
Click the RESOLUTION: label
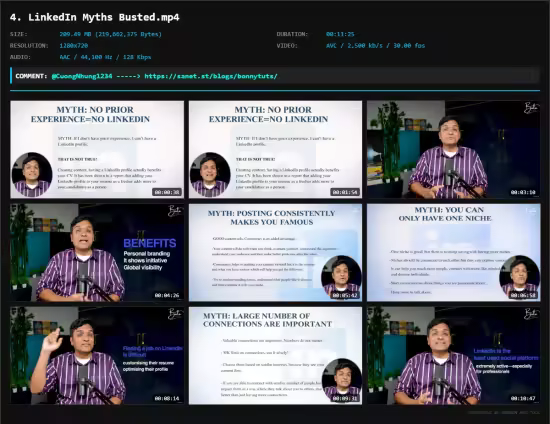(29, 46)
